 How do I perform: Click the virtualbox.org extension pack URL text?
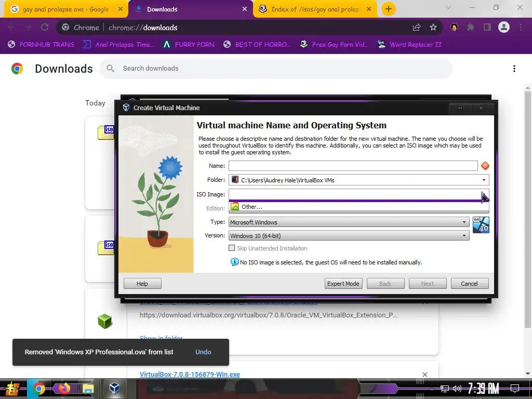click(x=269, y=315)
